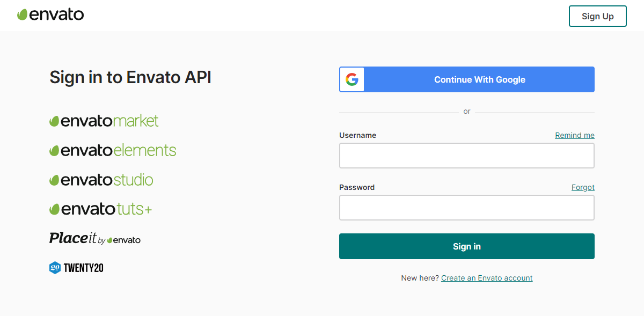Focus the Username input field

pyautogui.click(x=466, y=156)
